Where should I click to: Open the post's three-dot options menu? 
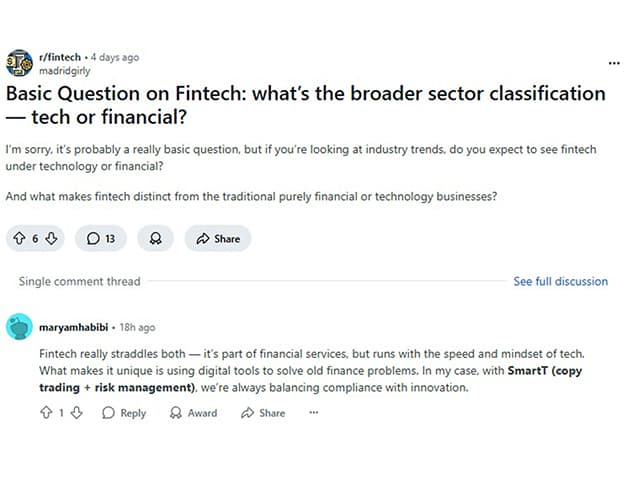tap(614, 63)
